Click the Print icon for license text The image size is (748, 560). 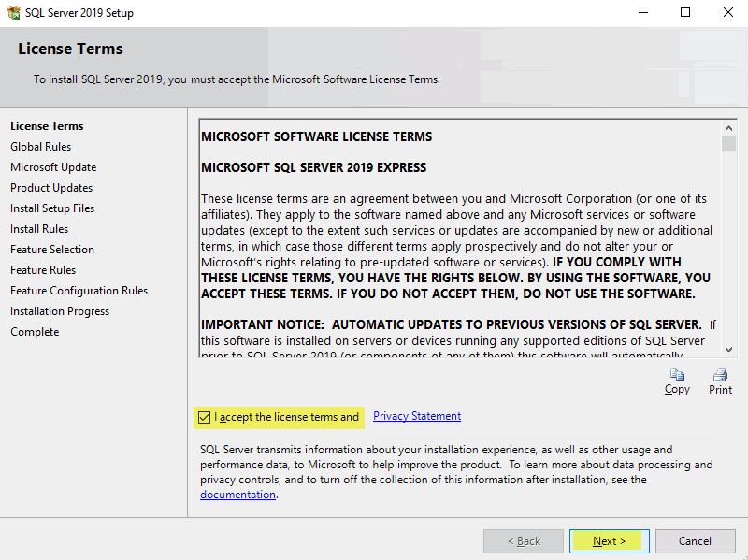click(x=720, y=375)
